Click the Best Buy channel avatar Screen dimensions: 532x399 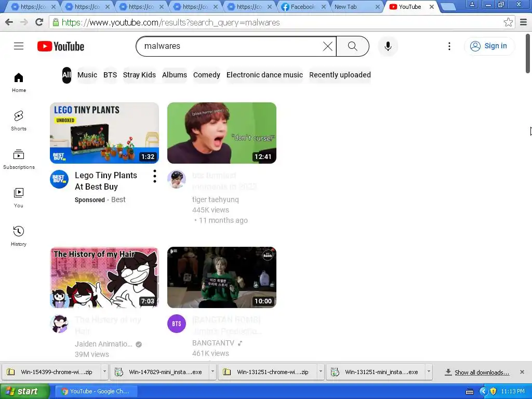[59, 179]
